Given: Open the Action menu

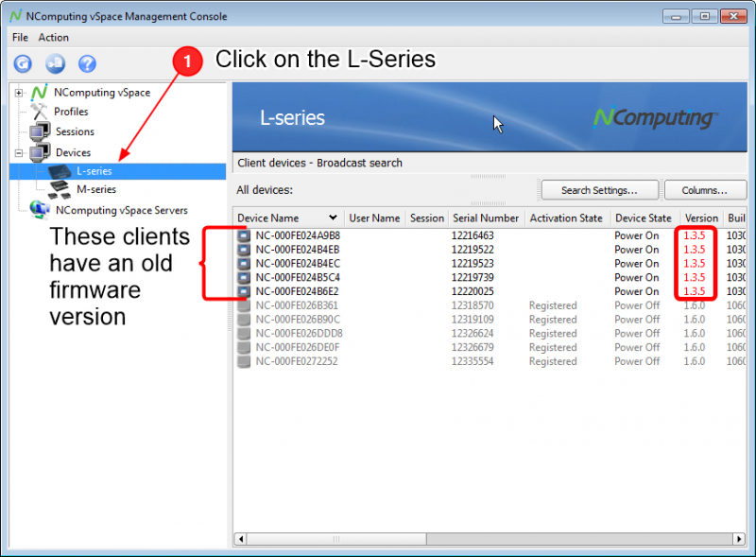Looking at the screenshot, I should (54, 37).
